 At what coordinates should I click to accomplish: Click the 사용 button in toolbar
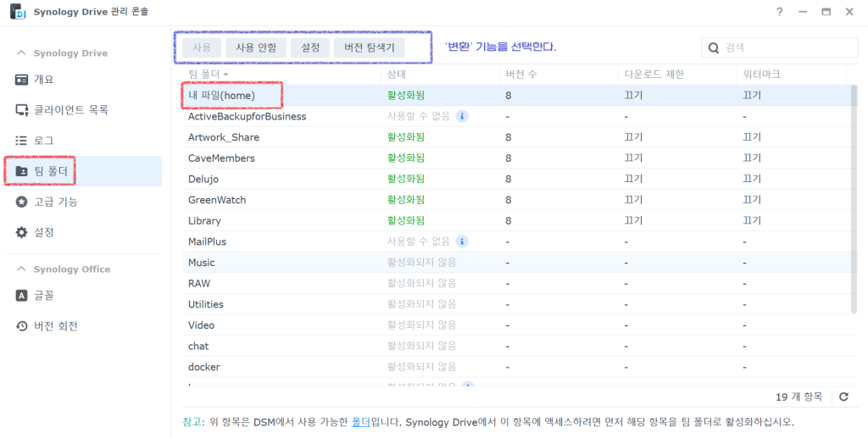pos(202,47)
